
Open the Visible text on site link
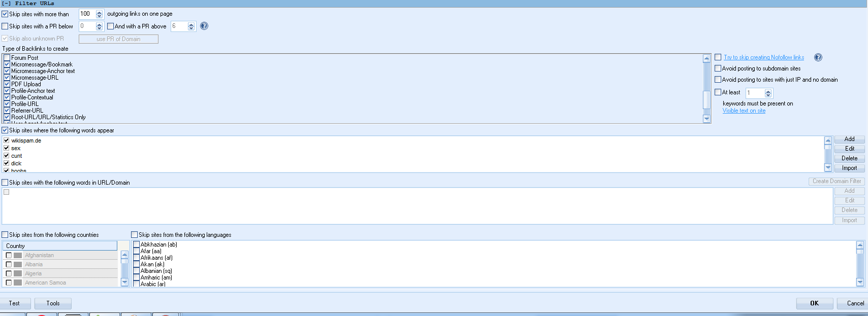(744, 111)
